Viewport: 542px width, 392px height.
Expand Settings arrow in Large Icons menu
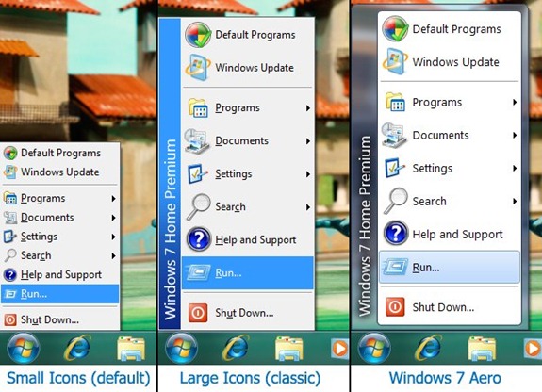coord(307,174)
